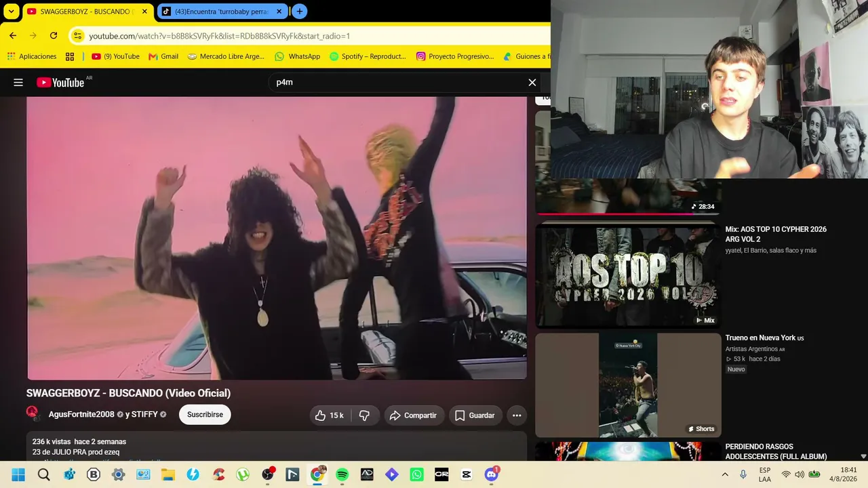This screenshot has height=488, width=868.
Task: Open the YouTube guide hamburger menu
Action: pos(18,83)
